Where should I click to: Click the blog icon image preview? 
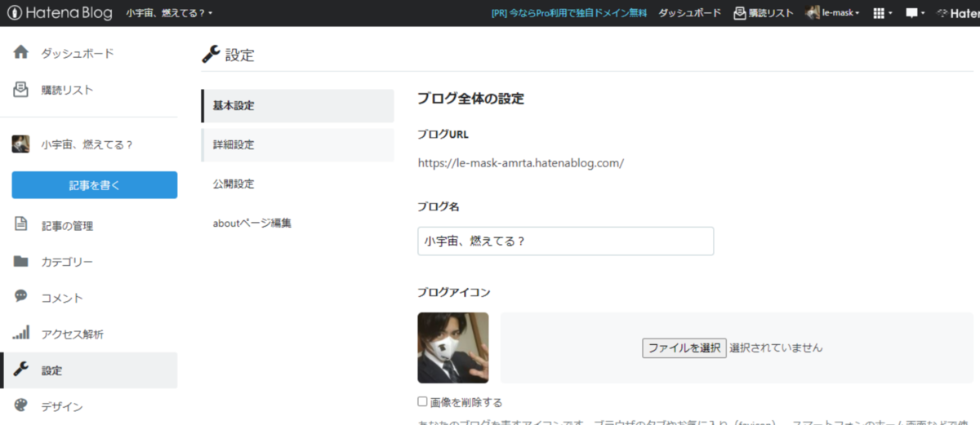pyautogui.click(x=452, y=348)
